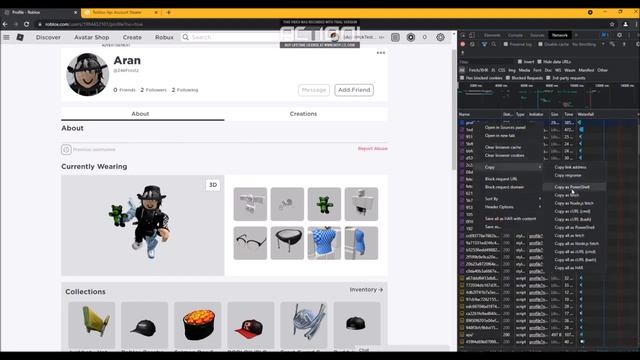Image resolution: width=640 pixels, height=360 pixels.
Task: Open the Roblox notifications icon
Action: click(395, 38)
